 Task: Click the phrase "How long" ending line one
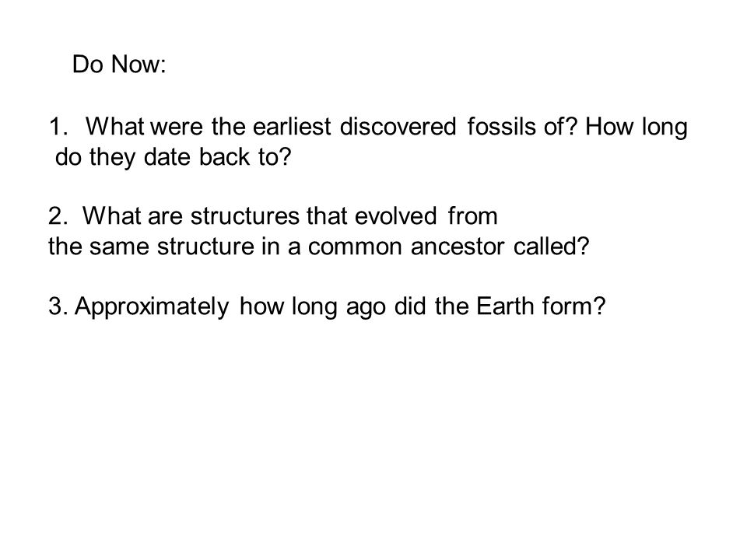(x=636, y=128)
